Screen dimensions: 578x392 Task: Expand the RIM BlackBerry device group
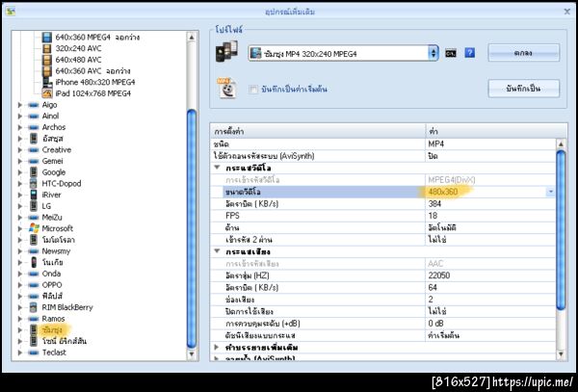pyautogui.click(x=20, y=307)
